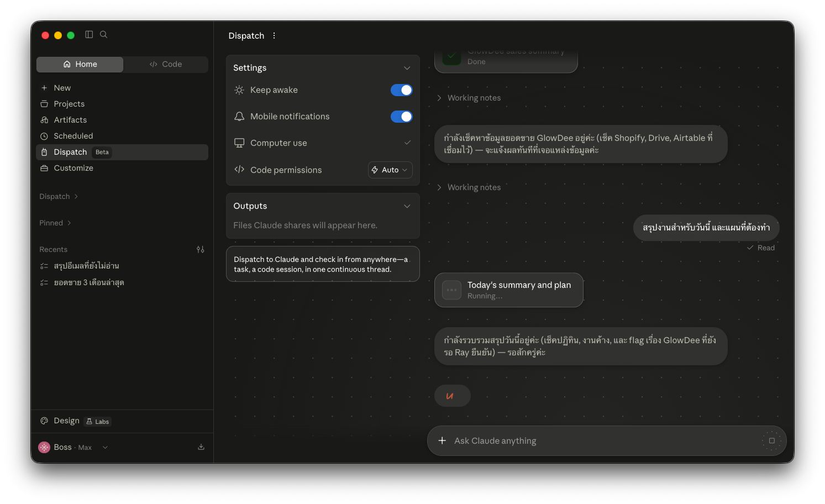Image resolution: width=825 pixels, height=504 pixels.
Task: Click the Dispatch to Claude info card
Action: (323, 264)
